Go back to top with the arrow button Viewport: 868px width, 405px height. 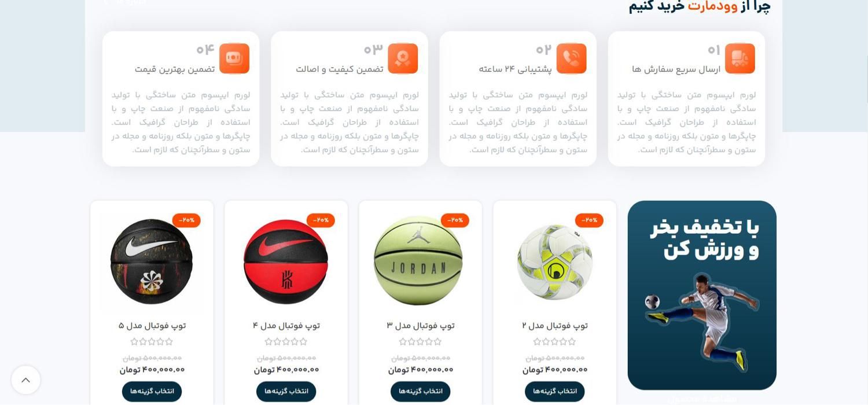click(25, 380)
